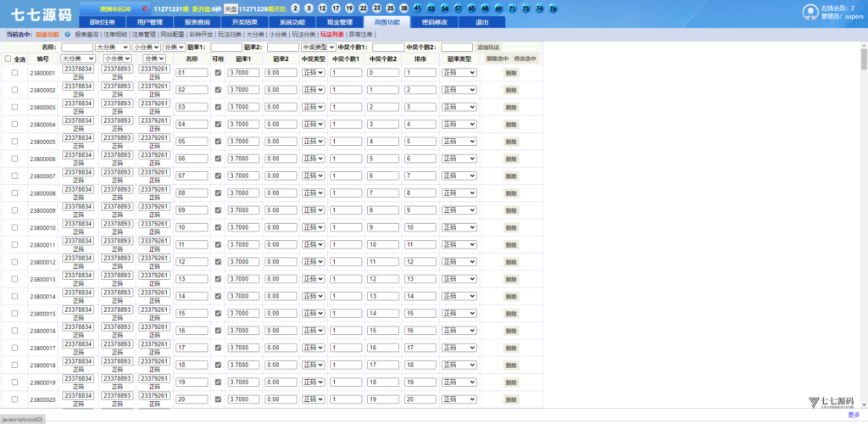Click the 名称 field showing 09
Image resolution: width=868 pixels, height=424 pixels.
pos(192,210)
